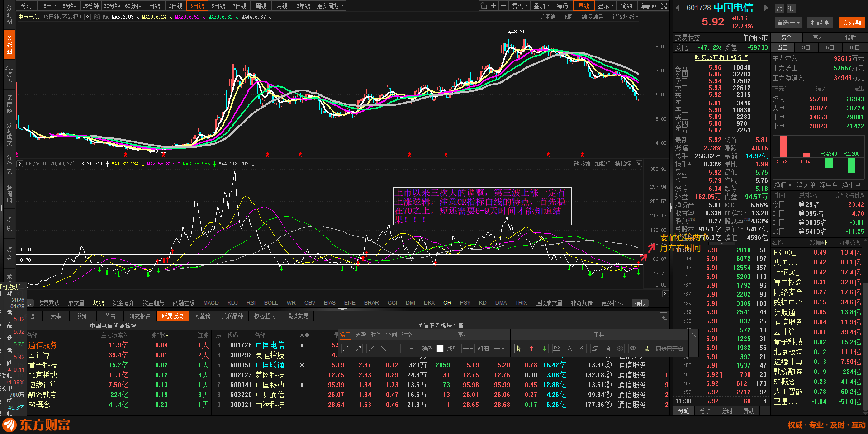The height and width of the screenshot is (434, 868).
Task: Insert a green down arrow marker
Action: tap(544, 349)
